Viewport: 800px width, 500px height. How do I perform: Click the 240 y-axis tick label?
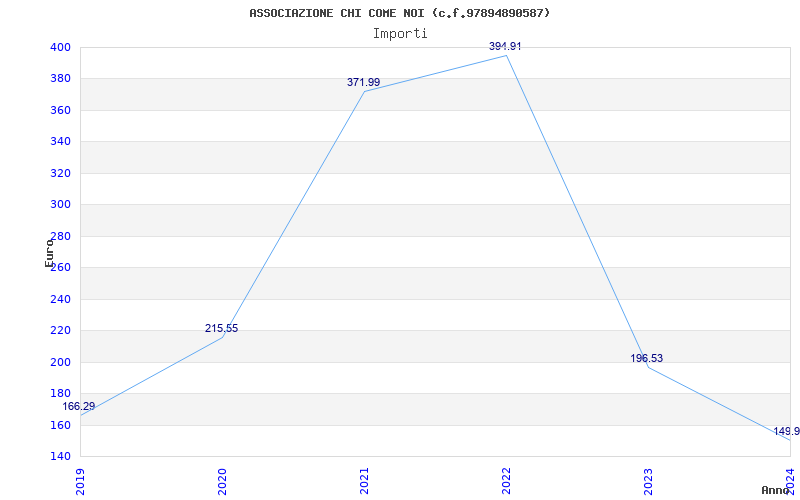pos(60,299)
